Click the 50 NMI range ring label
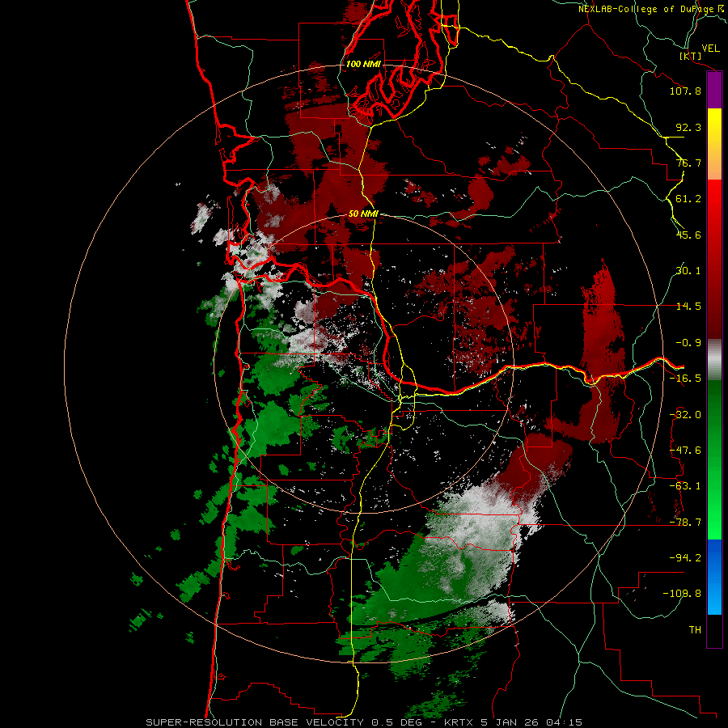The width and height of the screenshot is (728, 728). tap(363, 214)
